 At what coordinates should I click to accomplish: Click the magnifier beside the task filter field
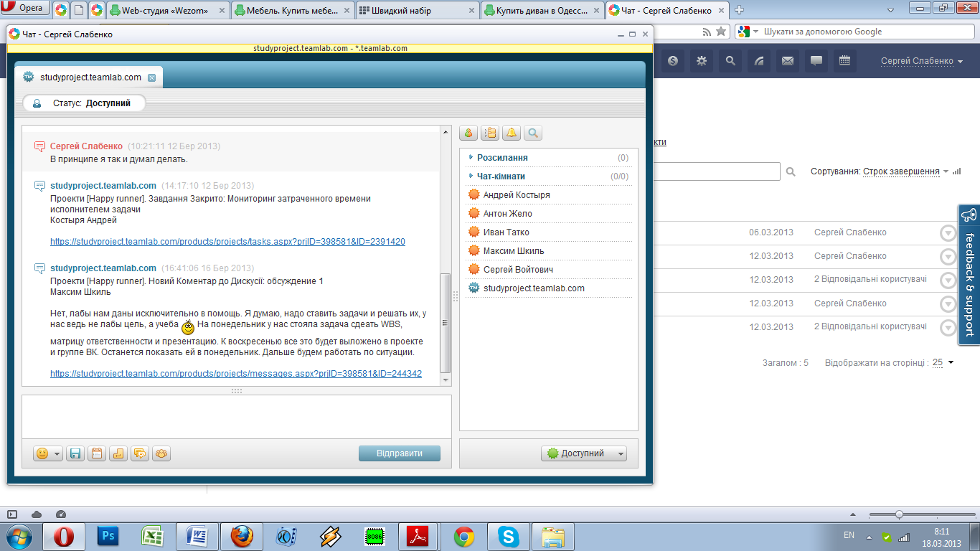pyautogui.click(x=791, y=171)
